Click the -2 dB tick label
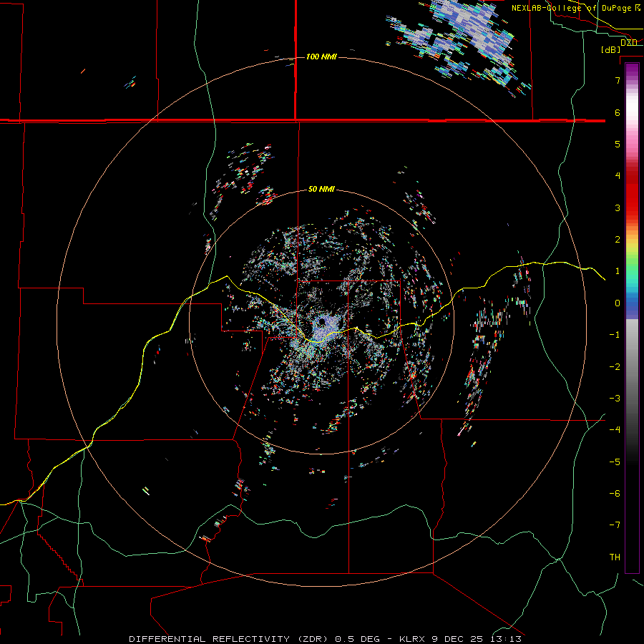This screenshot has height=644, width=644. coord(615,367)
